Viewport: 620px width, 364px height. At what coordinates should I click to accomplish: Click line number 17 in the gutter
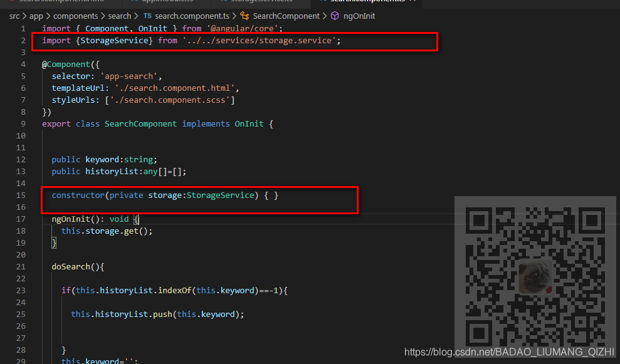point(21,219)
